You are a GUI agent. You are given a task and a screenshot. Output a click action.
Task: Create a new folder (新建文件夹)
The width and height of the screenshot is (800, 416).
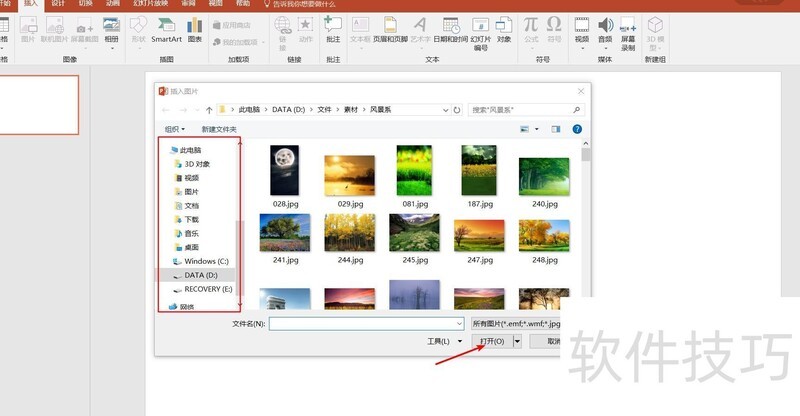pyautogui.click(x=219, y=129)
